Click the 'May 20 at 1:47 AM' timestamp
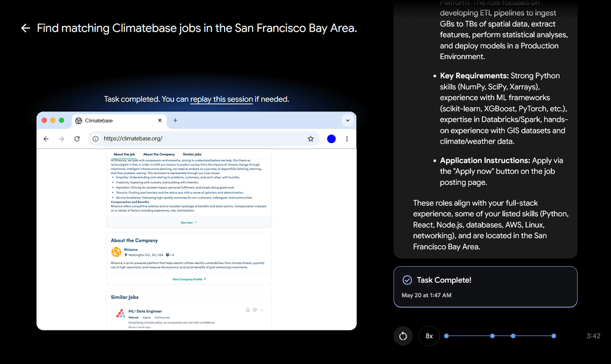 pyautogui.click(x=426, y=295)
